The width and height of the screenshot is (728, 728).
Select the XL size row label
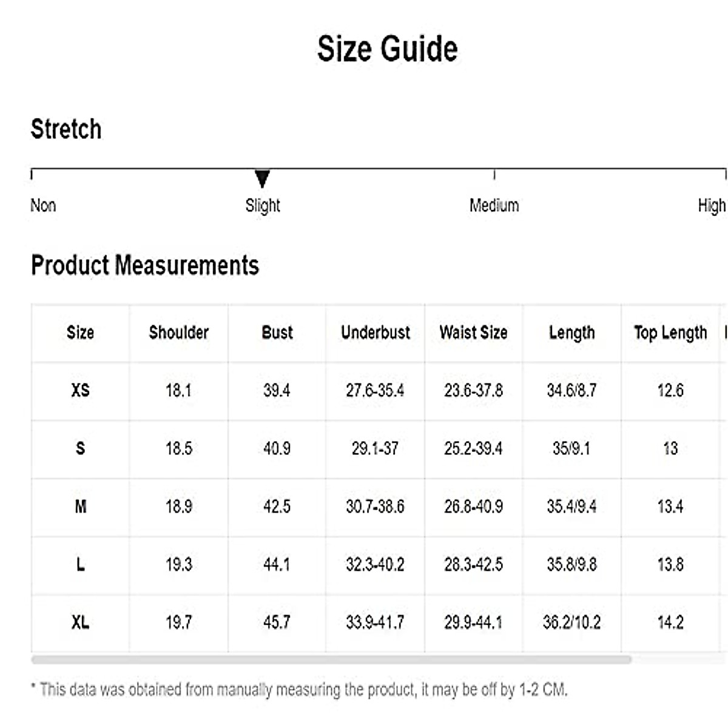coord(80,622)
